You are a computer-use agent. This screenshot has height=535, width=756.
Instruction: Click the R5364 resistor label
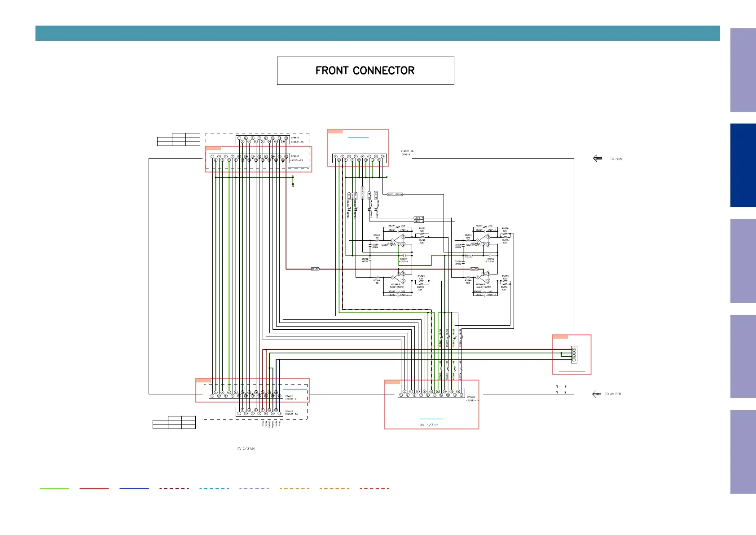[377, 280]
